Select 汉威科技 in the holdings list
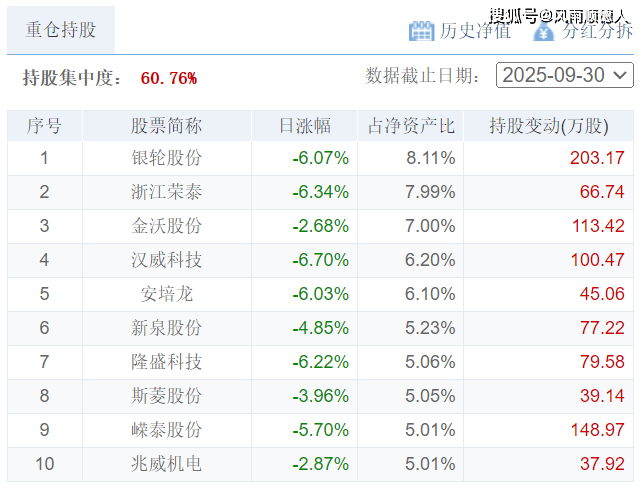This screenshot has height=492, width=643. click(166, 260)
